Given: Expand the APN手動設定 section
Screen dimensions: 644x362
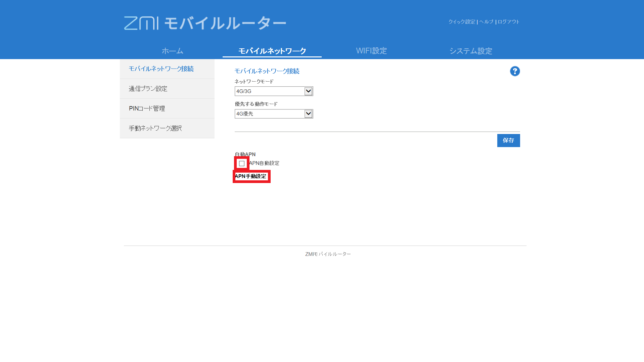Looking at the screenshot, I should pos(251,176).
